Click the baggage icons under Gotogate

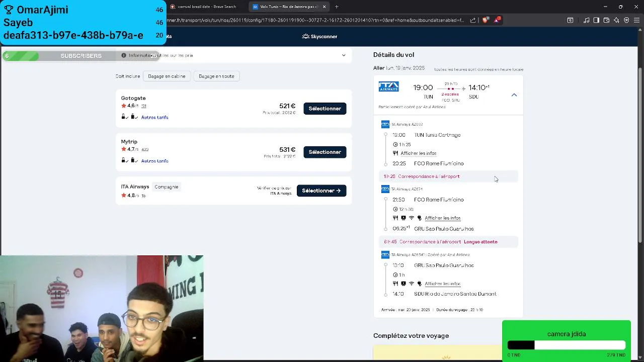pos(130,117)
